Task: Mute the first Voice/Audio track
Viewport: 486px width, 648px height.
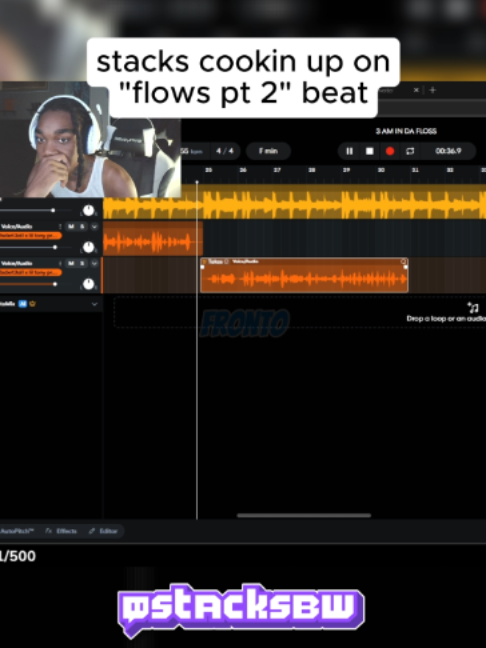Action: click(x=71, y=226)
